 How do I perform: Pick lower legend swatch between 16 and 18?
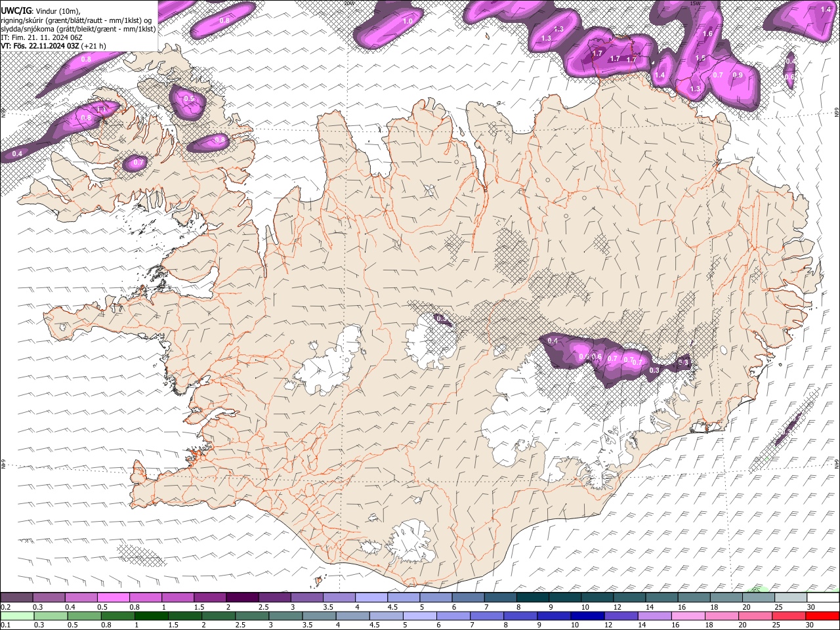point(689,616)
